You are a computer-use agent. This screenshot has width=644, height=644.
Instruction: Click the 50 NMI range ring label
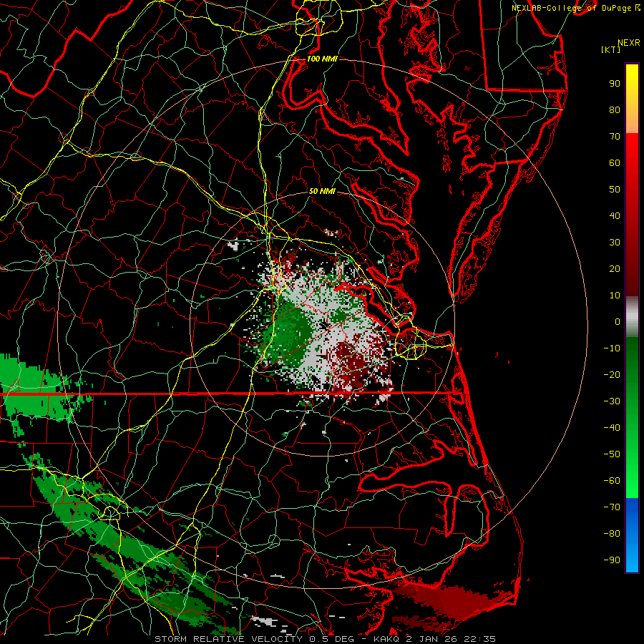tap(322, 191)
